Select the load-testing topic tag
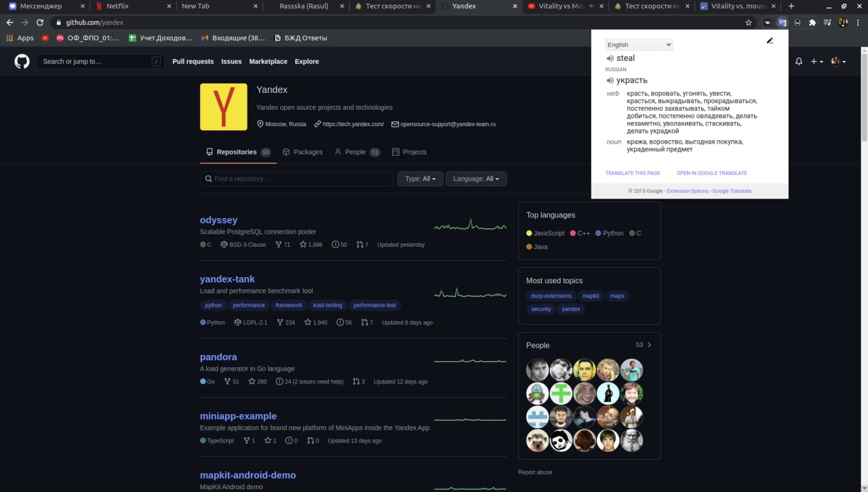 click(328, 306)
